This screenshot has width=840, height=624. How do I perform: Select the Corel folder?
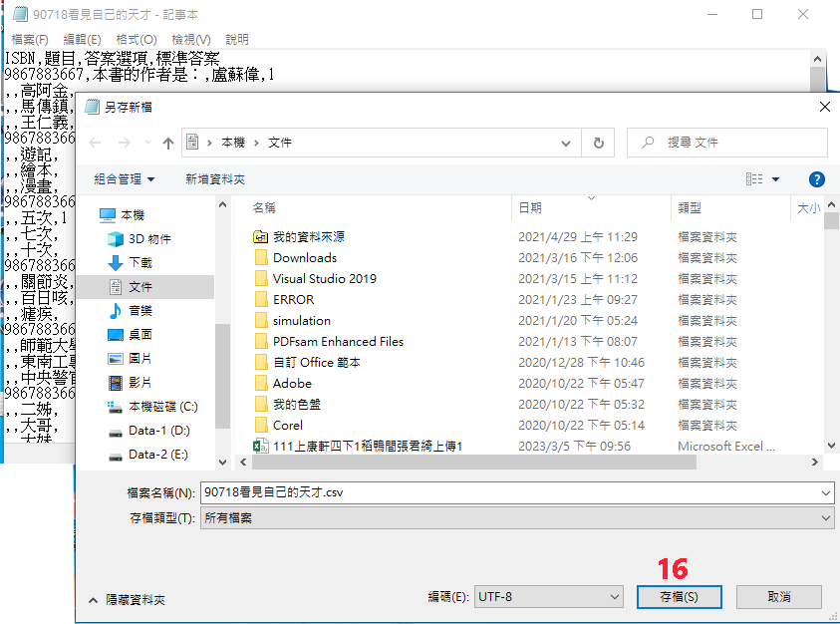(278, 425)
